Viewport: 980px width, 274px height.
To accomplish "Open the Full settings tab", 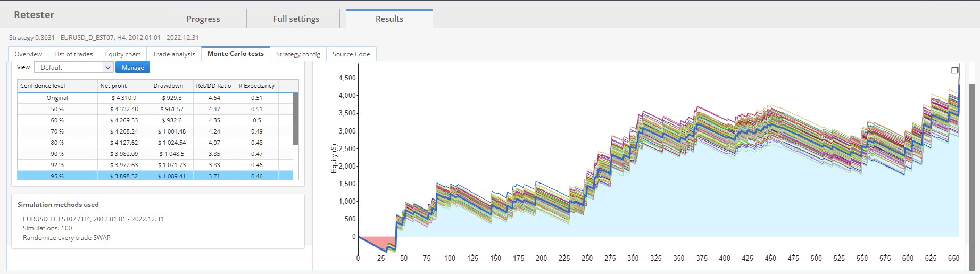I will (x=296, y=19).
